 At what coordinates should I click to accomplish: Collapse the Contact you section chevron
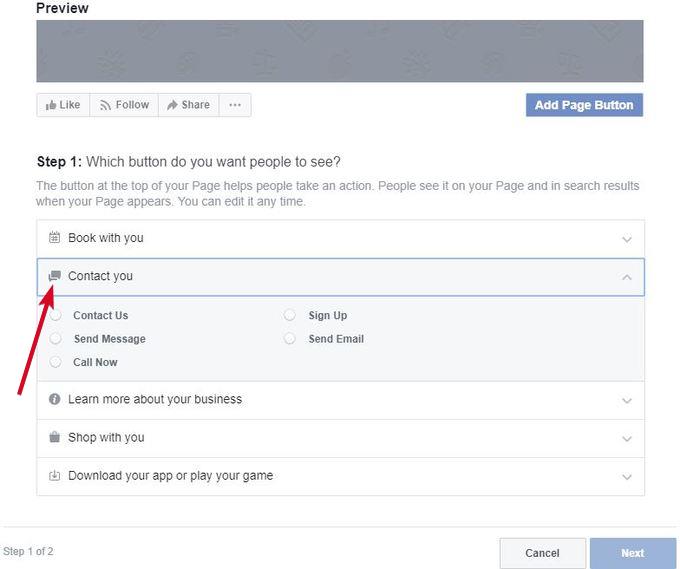pos(627,277)
